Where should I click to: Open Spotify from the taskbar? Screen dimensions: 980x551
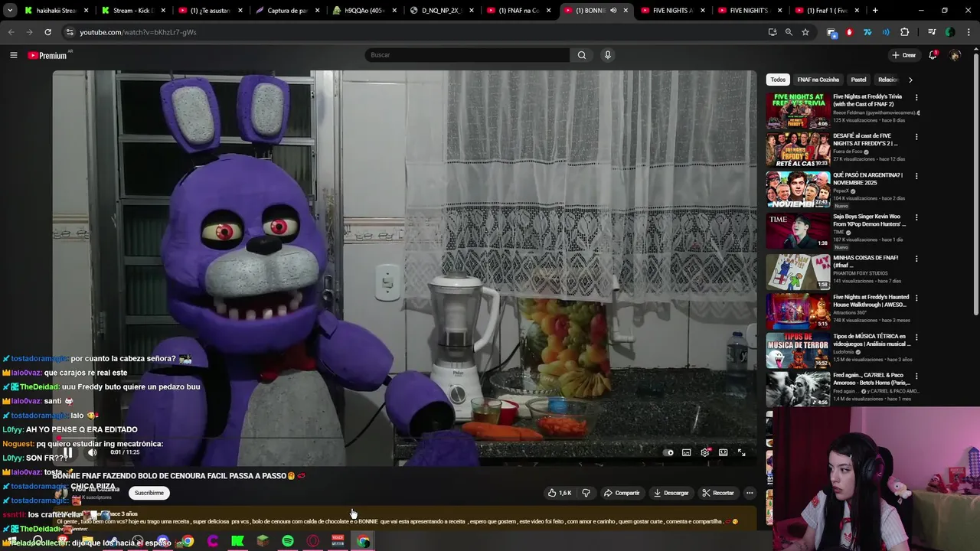click(x=288, y=541)
